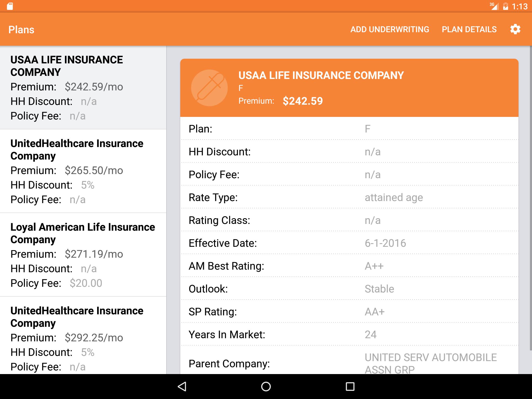
Task: Click Parent Company label
Action: pos(229,364)
